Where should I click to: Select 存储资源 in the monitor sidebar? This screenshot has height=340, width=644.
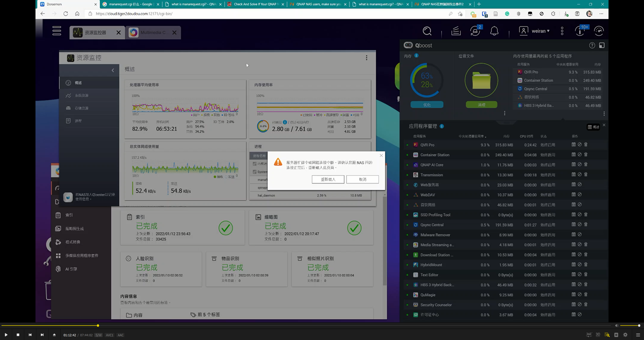(82, 108)
